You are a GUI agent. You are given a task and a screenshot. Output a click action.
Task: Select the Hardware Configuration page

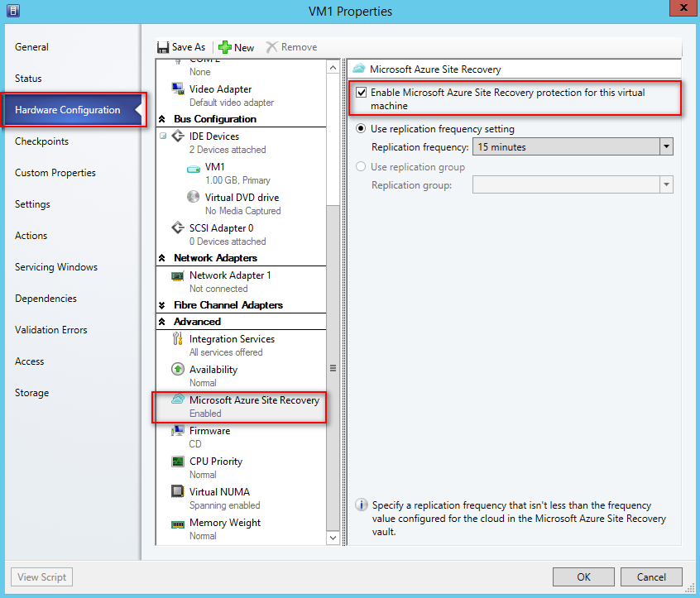(x=73, y=110)
